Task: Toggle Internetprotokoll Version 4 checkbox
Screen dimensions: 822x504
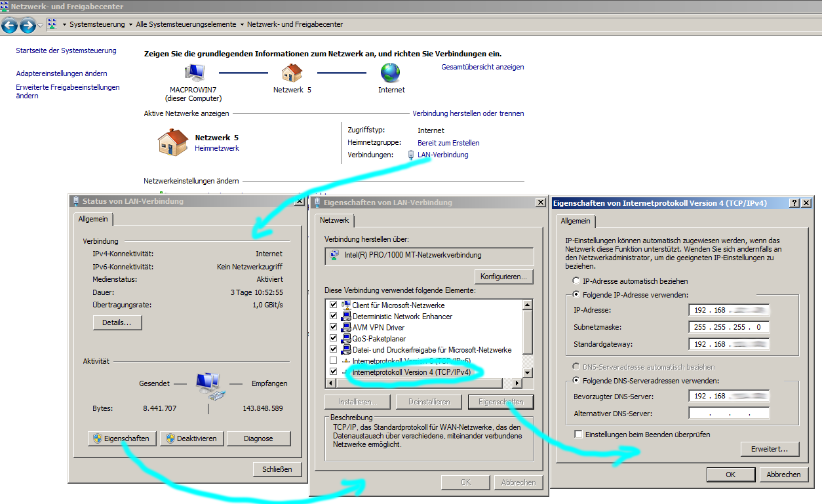Action: click(x=334, y=372)
